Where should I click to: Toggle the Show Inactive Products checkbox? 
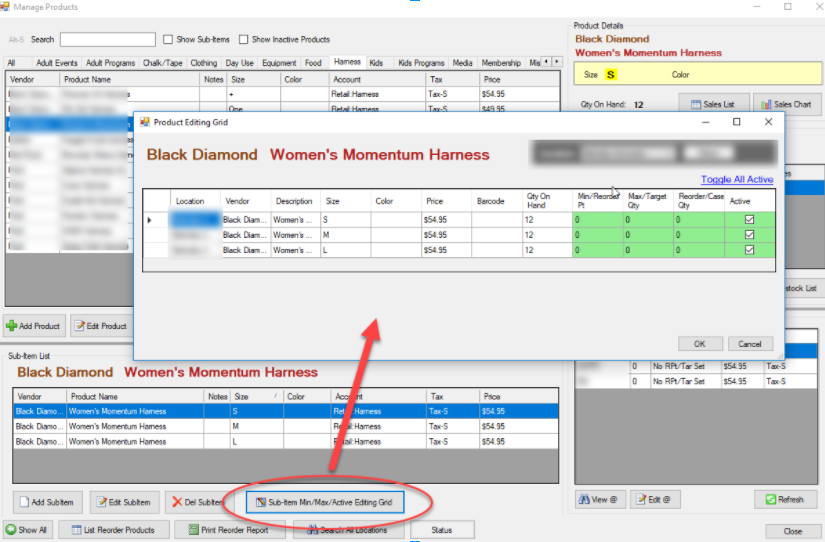[243, 39]
